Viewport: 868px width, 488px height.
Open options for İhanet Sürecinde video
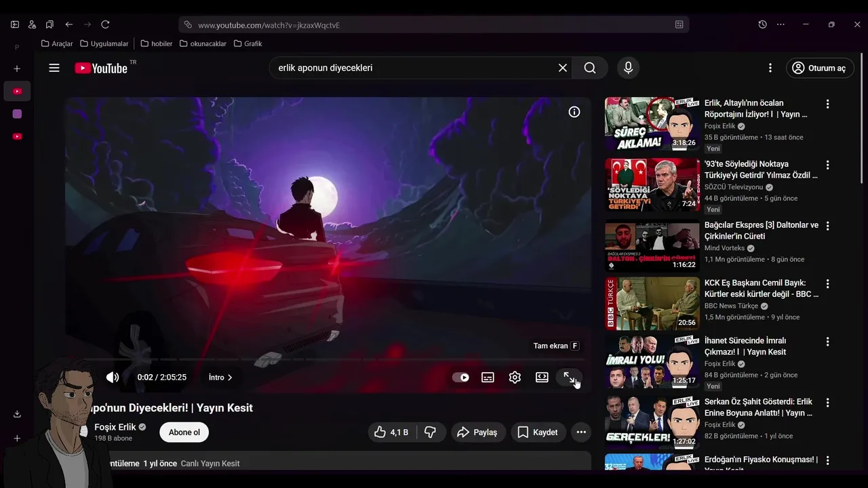pyautogui.click(x=827, y=341)
